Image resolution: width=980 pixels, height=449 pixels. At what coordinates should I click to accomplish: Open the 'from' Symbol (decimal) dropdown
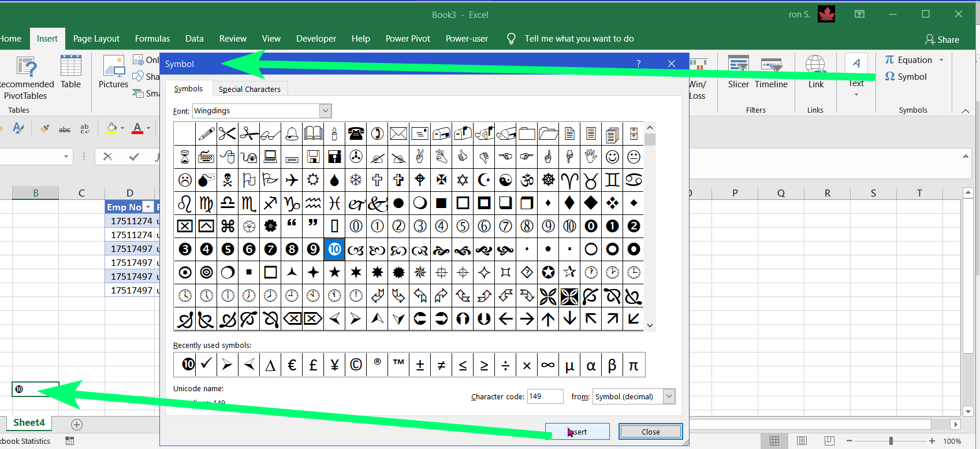669,396
